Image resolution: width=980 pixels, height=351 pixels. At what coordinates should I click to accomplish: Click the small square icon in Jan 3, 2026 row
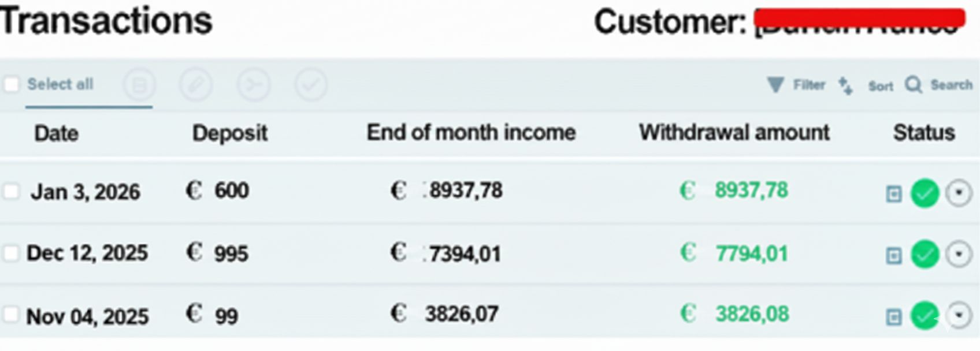pos(893,194)
